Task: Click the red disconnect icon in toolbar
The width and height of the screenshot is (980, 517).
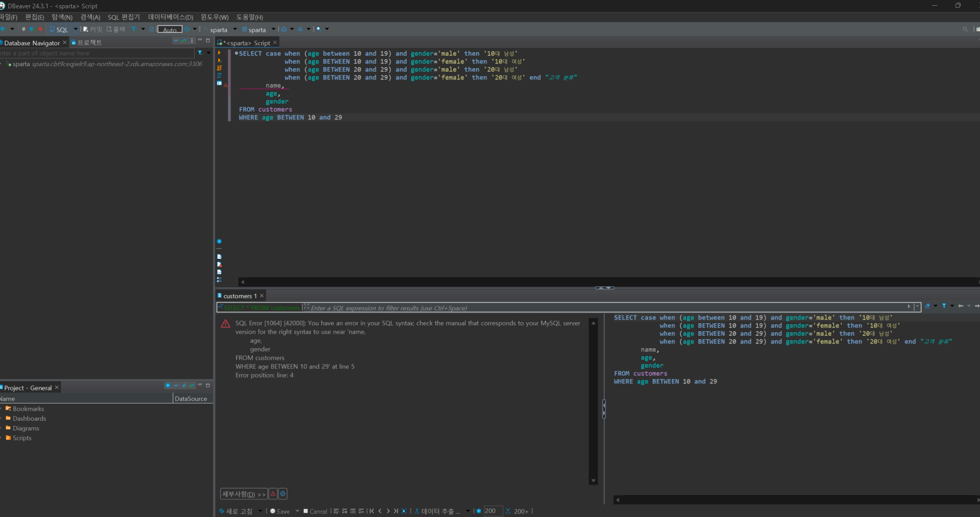Action: point(40,29)
